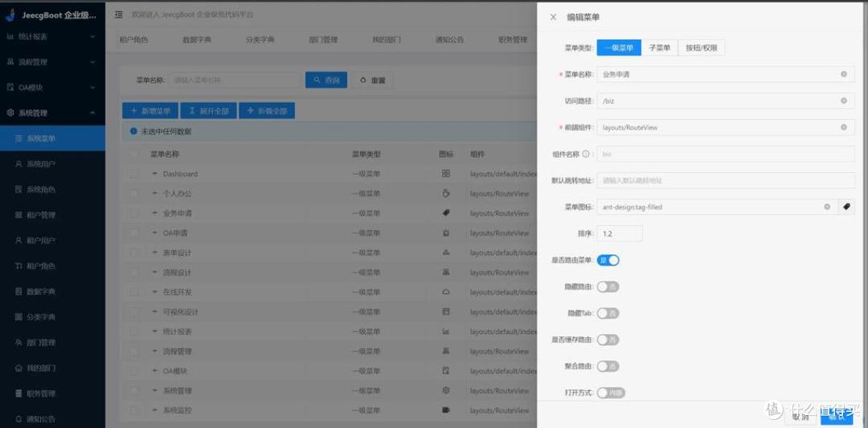
Task: Click the icon in the 可视化设计 row
Action: click(x=445, y=311)
